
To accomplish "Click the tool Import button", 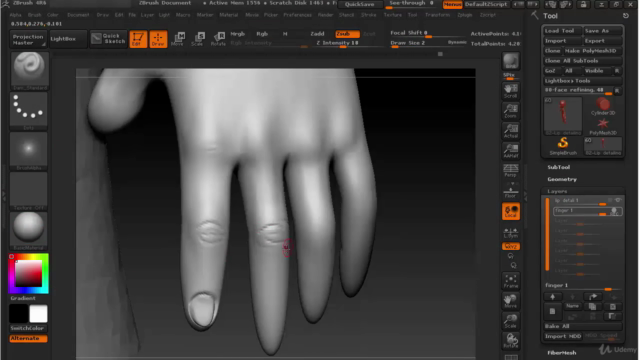I will [562, 41].
